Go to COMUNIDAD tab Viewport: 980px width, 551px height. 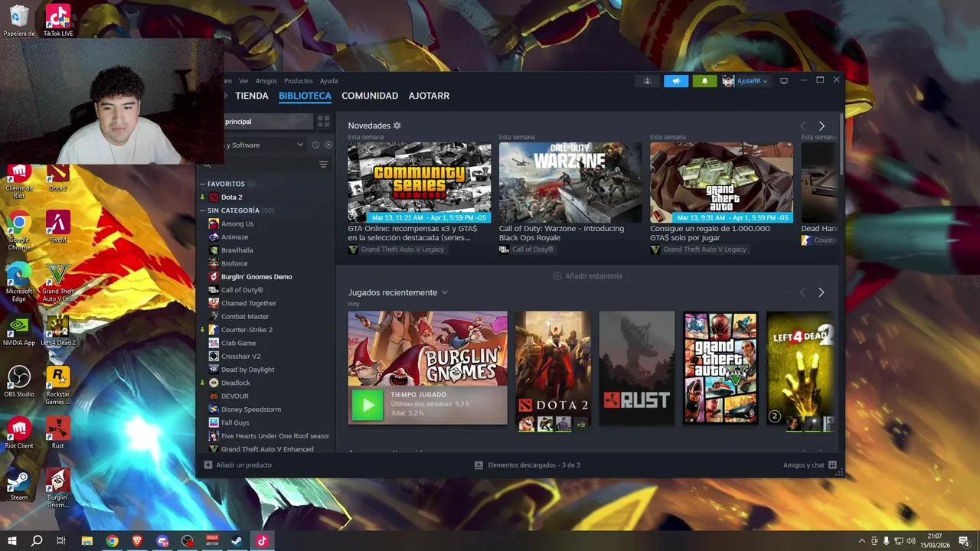370,96
